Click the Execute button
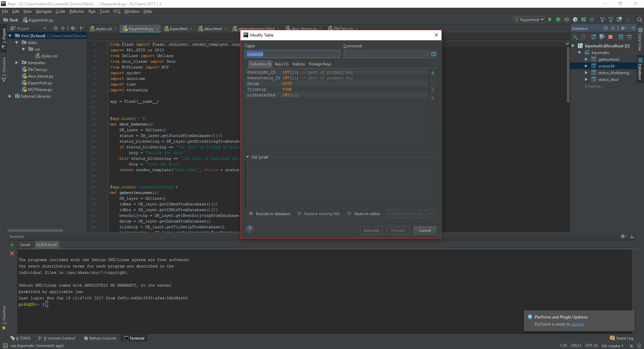Screen dimensions: 644x349 (371, 231)
